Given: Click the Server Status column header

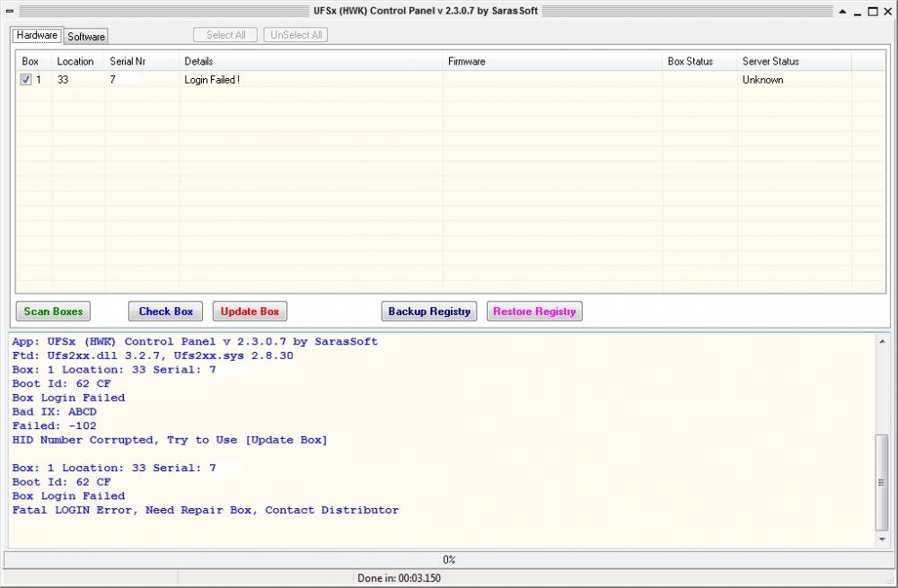Looking at the screenshot, I should click(x=795, y=61).
